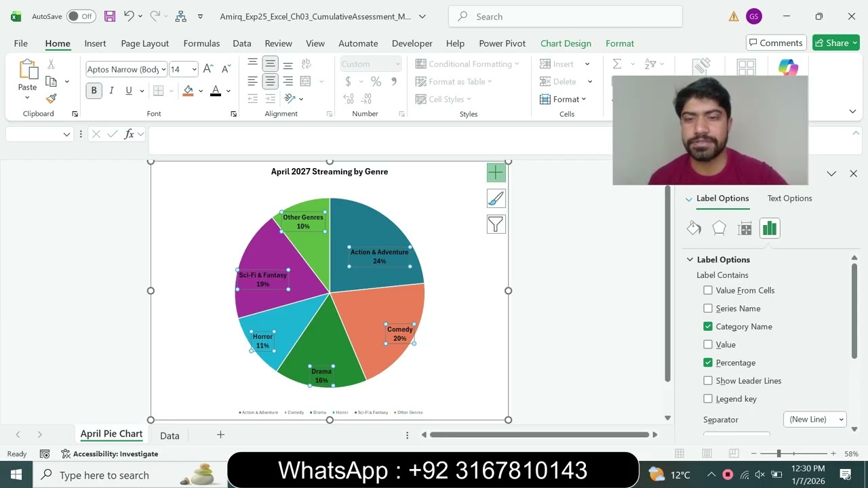Click the Format Painter brush icon
Image resolution: width=868 pixels, height=488 pixels.
pyautogui.click(x=51, y=98)
